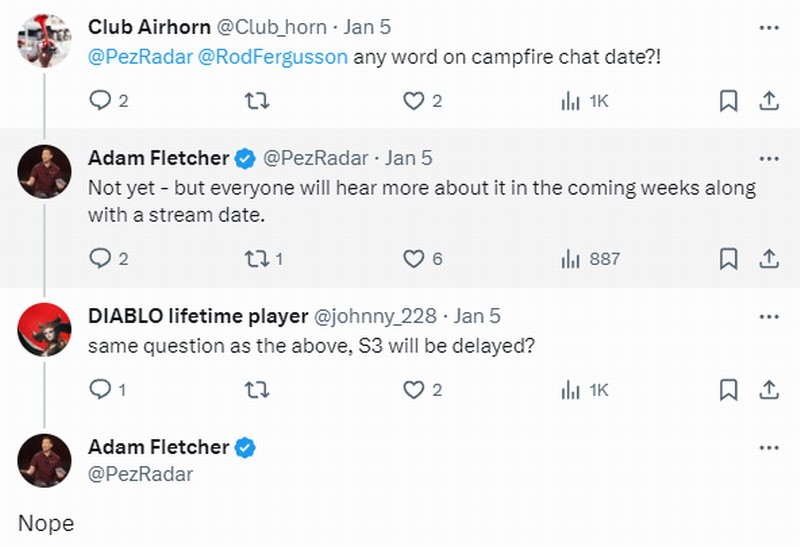Reply to Club Airhorn's tweet
Screen dimensions: 800x547
click(100, 101)
